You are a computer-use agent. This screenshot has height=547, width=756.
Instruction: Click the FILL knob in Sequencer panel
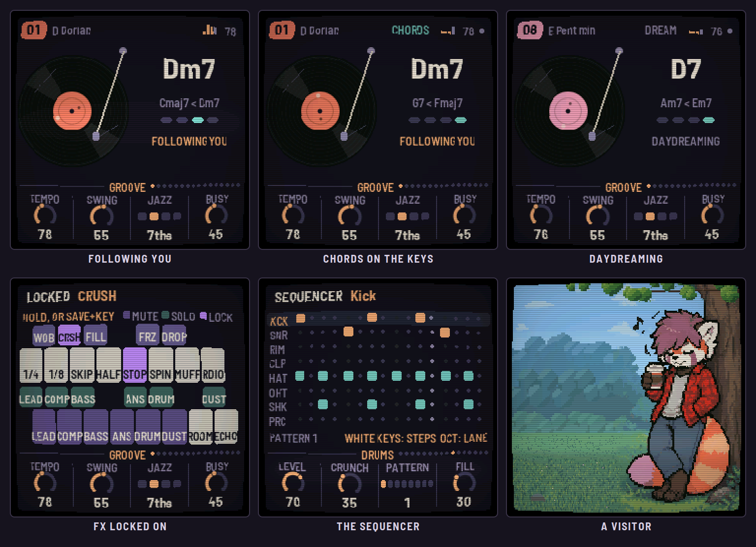click(464, 483)
